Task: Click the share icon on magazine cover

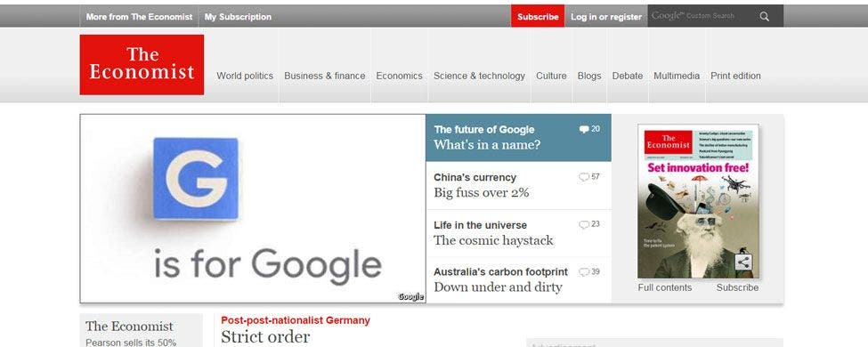Action: click(743, 262)
